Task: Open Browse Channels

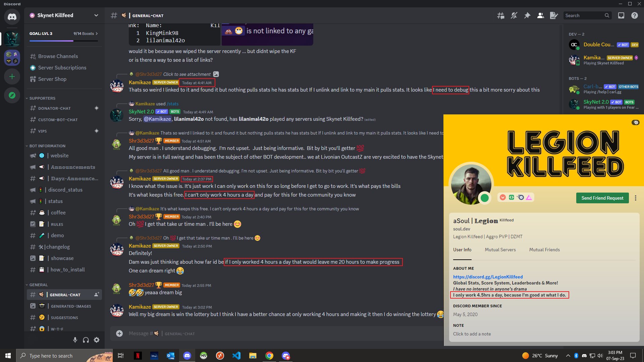Action: (x=64, y=56)
